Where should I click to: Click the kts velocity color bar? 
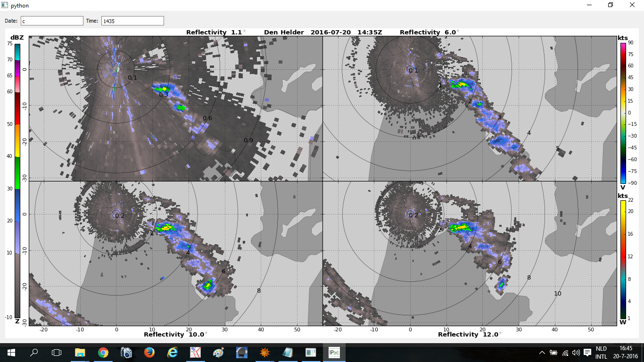click(623, 113)
